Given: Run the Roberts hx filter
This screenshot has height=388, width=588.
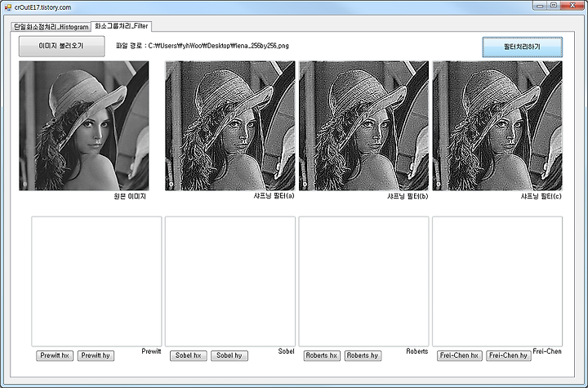Looking at the screenshot, I should coord(322,355).
